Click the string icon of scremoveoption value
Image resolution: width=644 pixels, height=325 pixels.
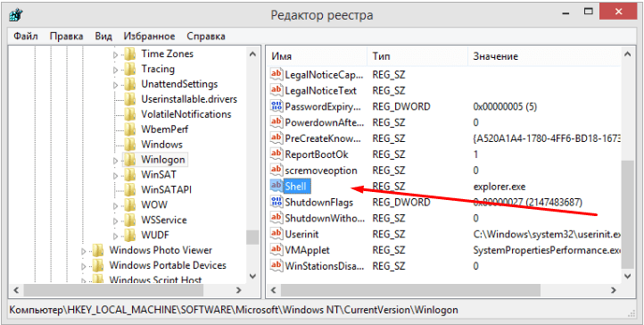277,171
